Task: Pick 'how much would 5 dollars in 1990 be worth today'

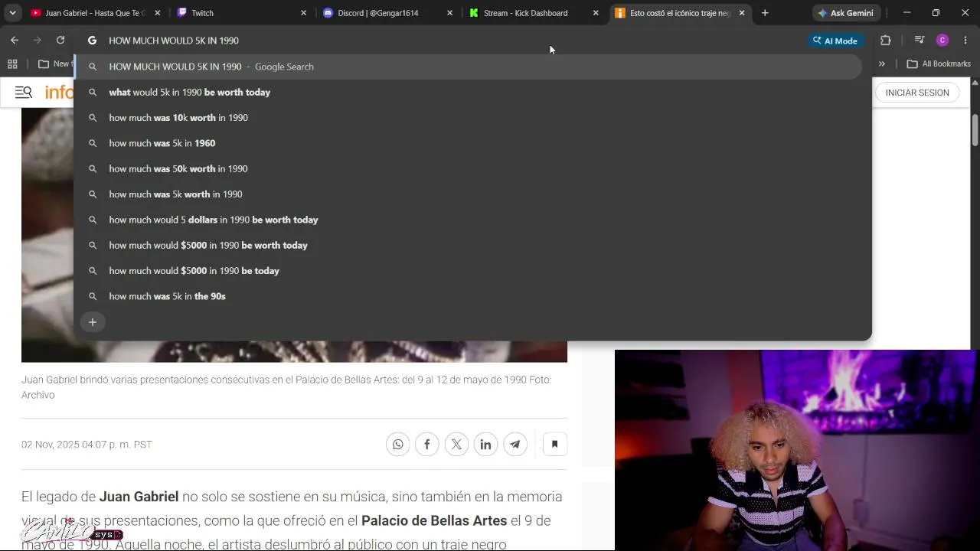Action: click(x=468, y=220)
